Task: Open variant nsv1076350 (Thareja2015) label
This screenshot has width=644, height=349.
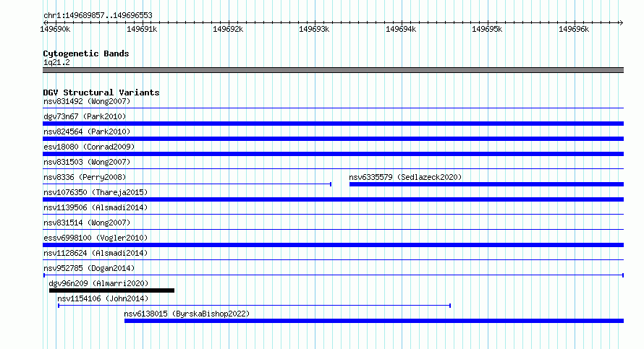Action: point(96,192)
